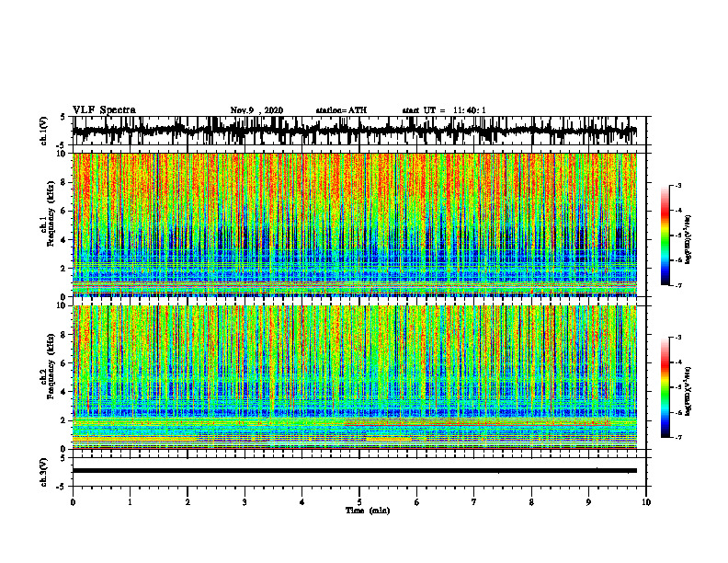The height and width of the screenshot is (563, 728).
Task: Click inside the ch.1 spectrogram panel
Action: click(354, 224)
